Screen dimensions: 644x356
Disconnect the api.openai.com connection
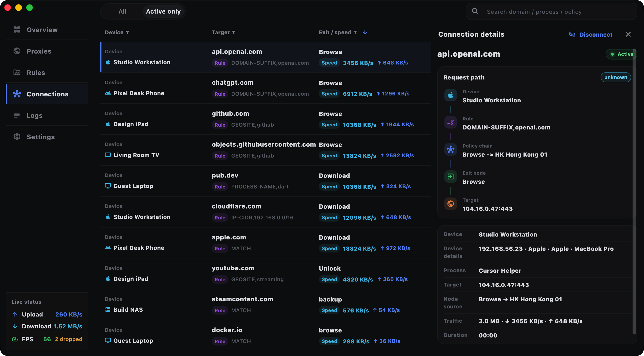[x=590, y=35]
